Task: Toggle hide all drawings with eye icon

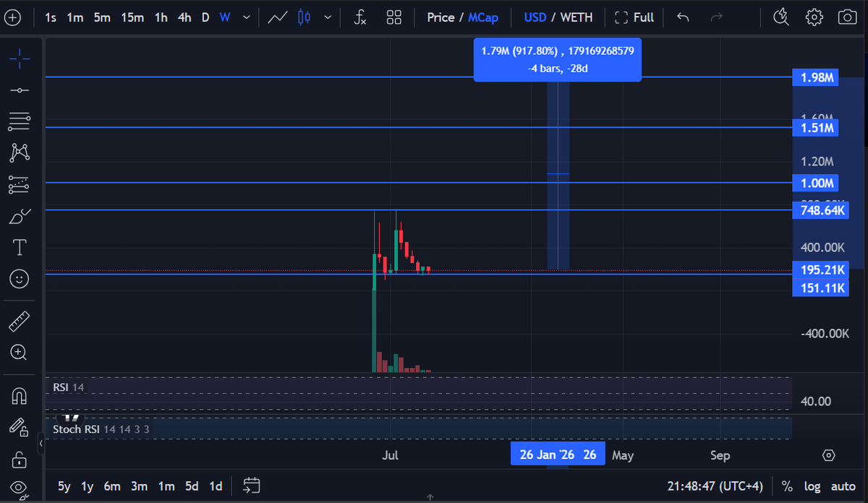Action: point(20,489)
